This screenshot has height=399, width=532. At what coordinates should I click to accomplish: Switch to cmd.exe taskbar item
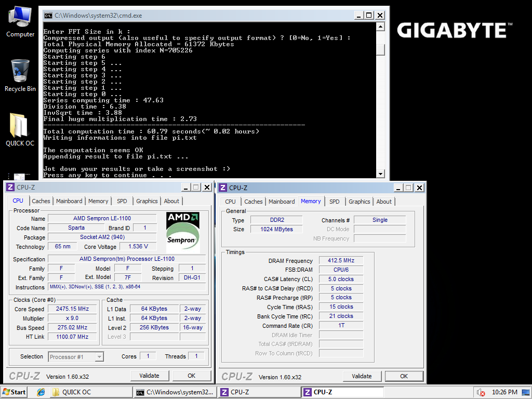(175, 392)
